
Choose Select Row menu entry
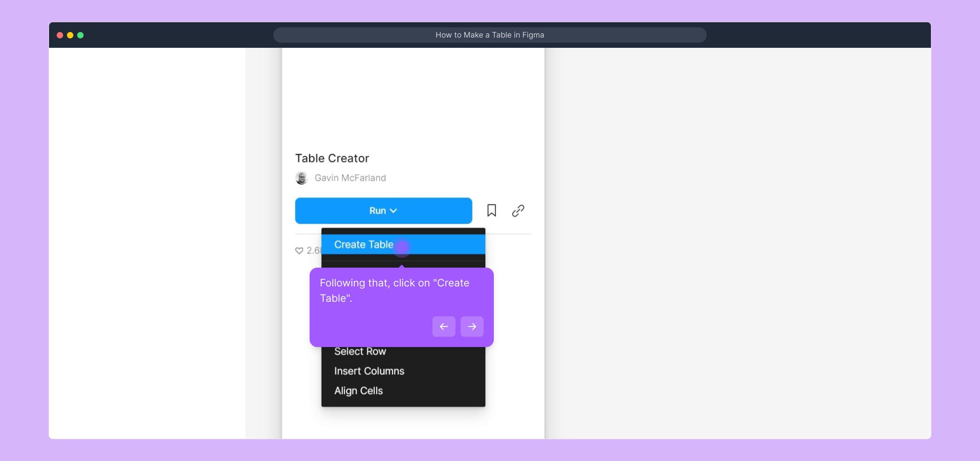click(360, 351)
